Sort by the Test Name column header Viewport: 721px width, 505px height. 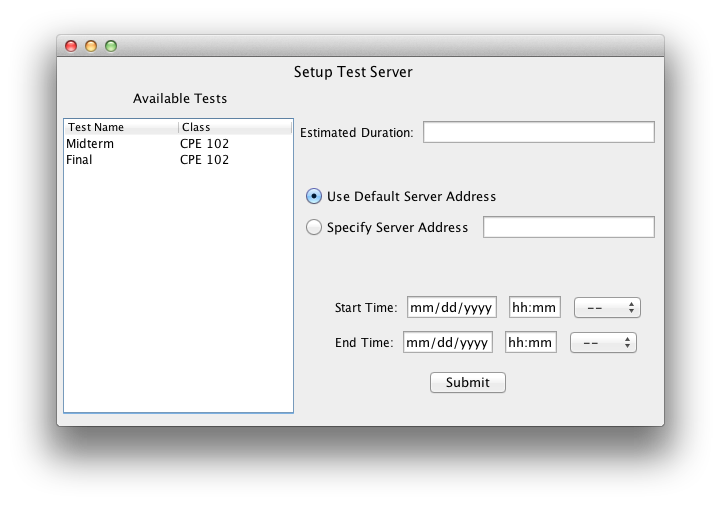121,128
